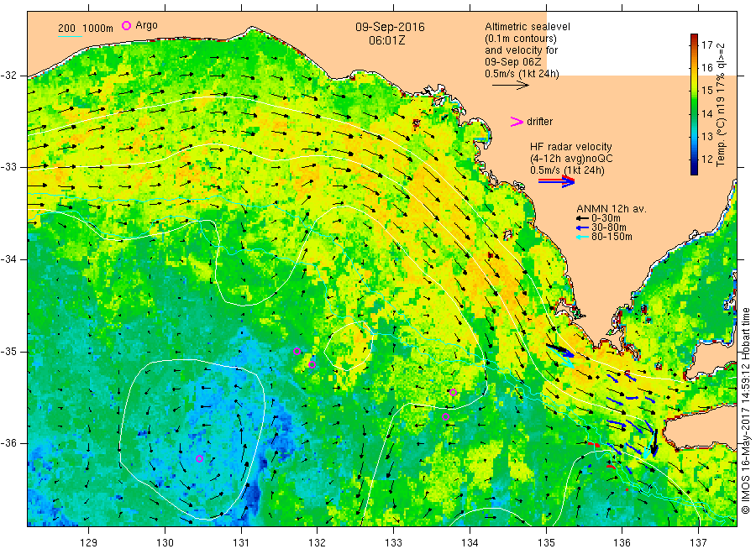
Task: Click the 133 longitude axis label
Action: pyautogui.click(x=393, y=543)
